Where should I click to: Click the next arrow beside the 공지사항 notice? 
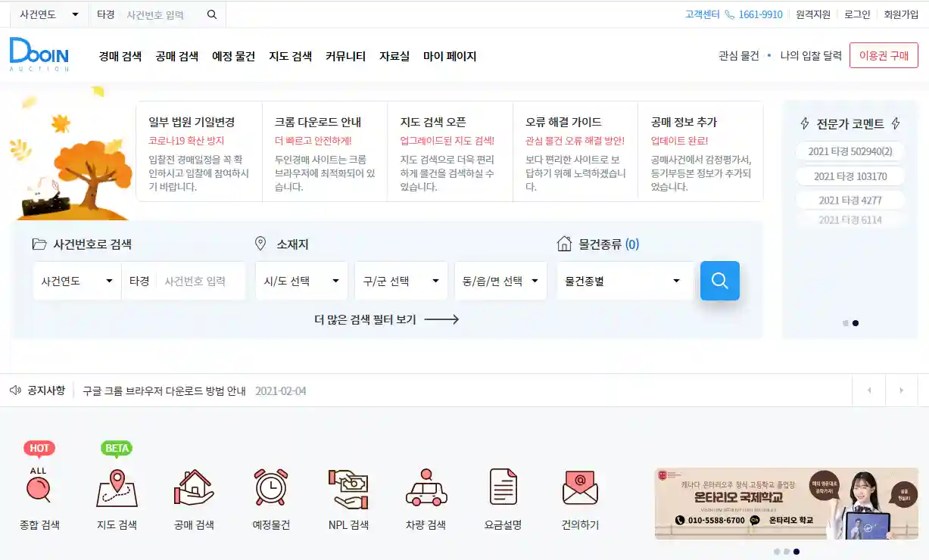[901, 390]
